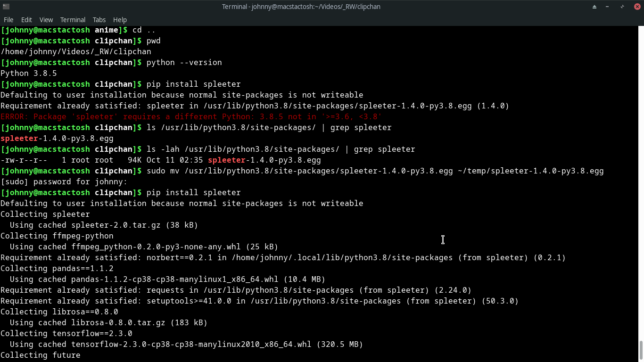The width and height of the screenshot is (644, 362).
Task: Click 'Collecting spleeter' line
Action: pyautogui.click(x=45, y=214)
